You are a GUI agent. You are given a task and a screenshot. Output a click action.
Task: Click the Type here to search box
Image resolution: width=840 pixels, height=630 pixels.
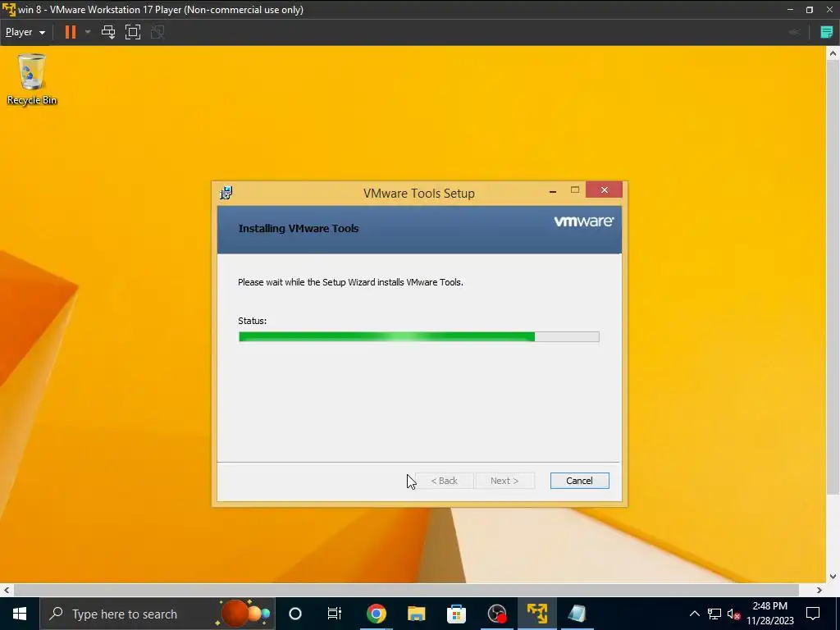pyautogui.click(x=157, y=614)
